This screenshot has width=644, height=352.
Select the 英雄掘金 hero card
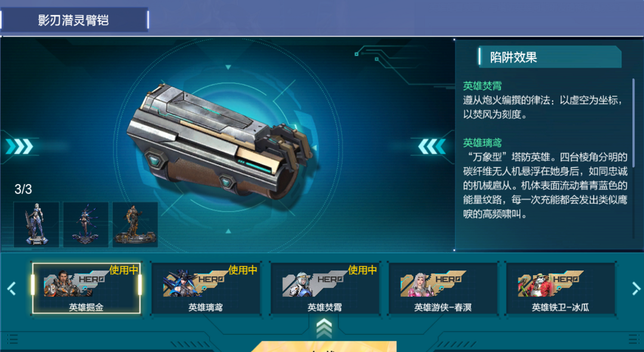tap(86, 288)
